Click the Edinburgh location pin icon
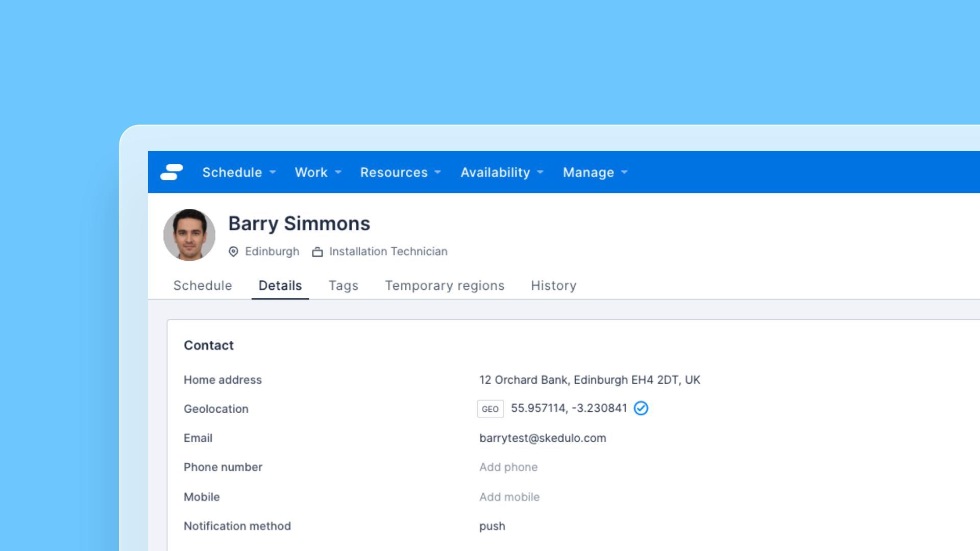The image size is (980, 551). click(x=233, y=252)
